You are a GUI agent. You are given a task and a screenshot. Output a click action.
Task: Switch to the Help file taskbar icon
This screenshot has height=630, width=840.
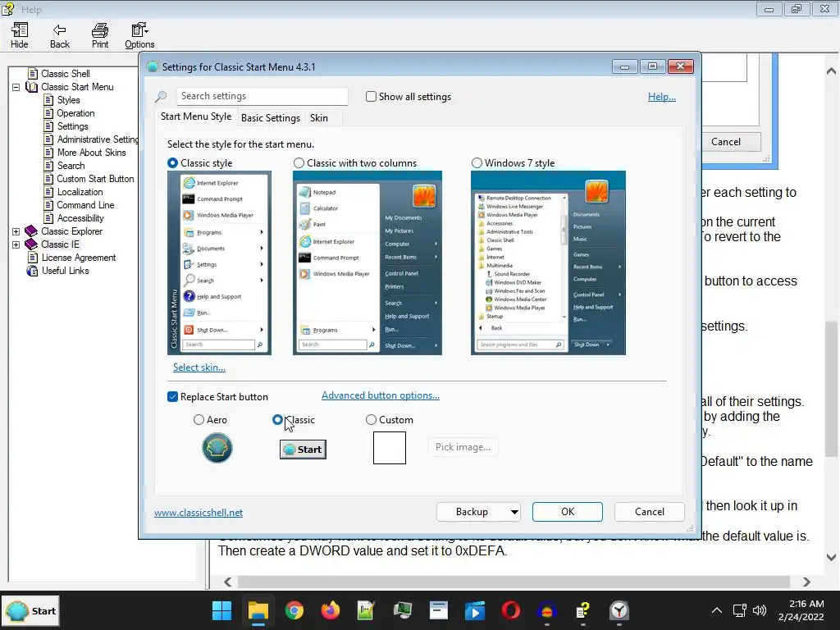583,610
